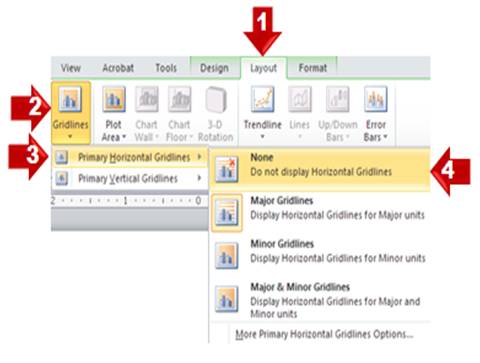480x363 pixels.
Task: Click the Minor Gridlines option icon
Action: [x=227, y=256]
